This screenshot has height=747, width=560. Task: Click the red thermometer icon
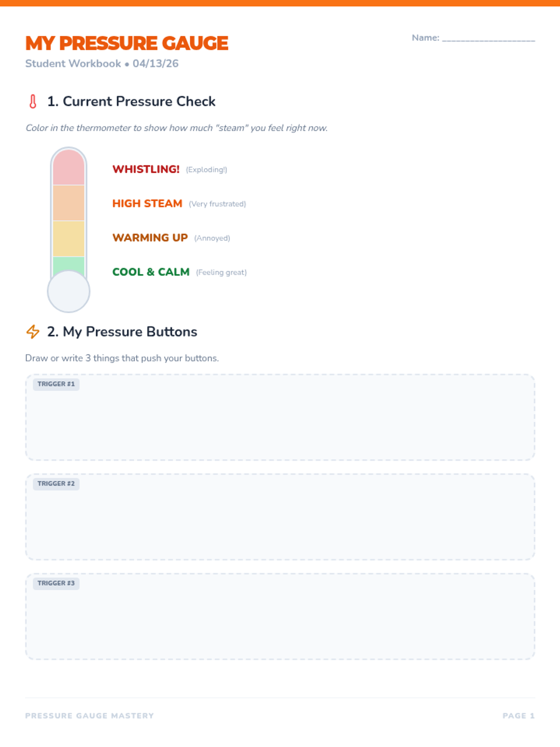tap(33, 101)
